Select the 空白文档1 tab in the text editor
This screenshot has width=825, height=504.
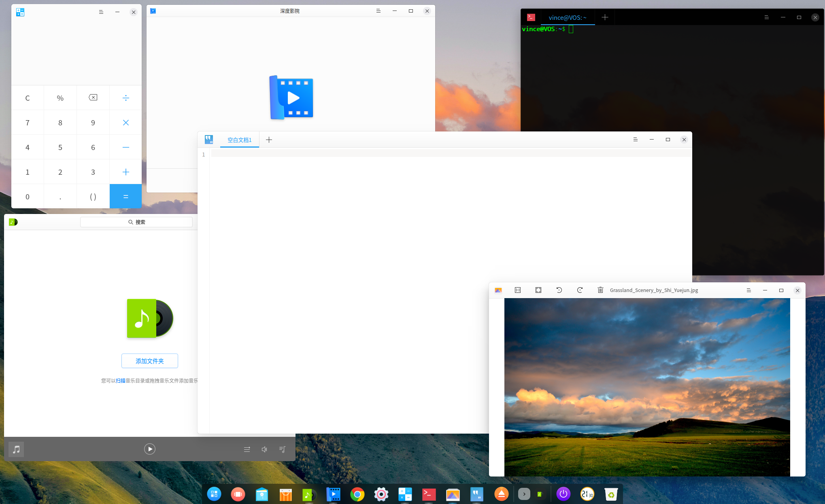click(239, 140)
